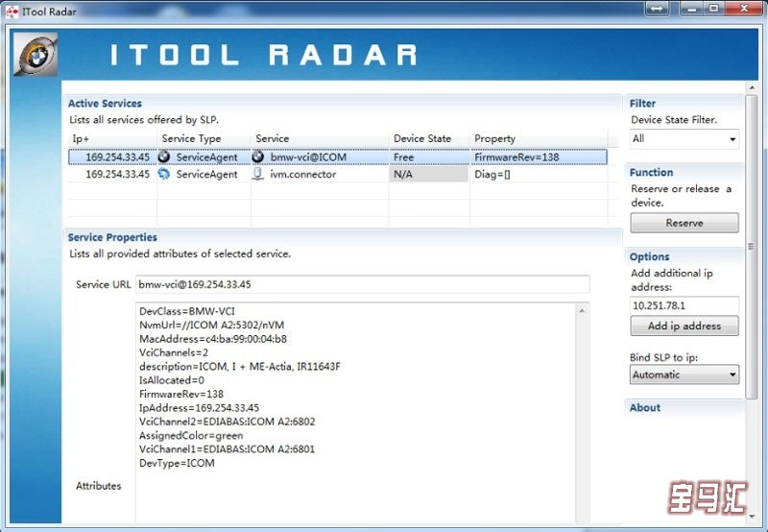Click FirmwareRev=138 in the Attributes box
The height and width of the screenshot is (532, 768).
pyautogui.click(x=181, y=394)
